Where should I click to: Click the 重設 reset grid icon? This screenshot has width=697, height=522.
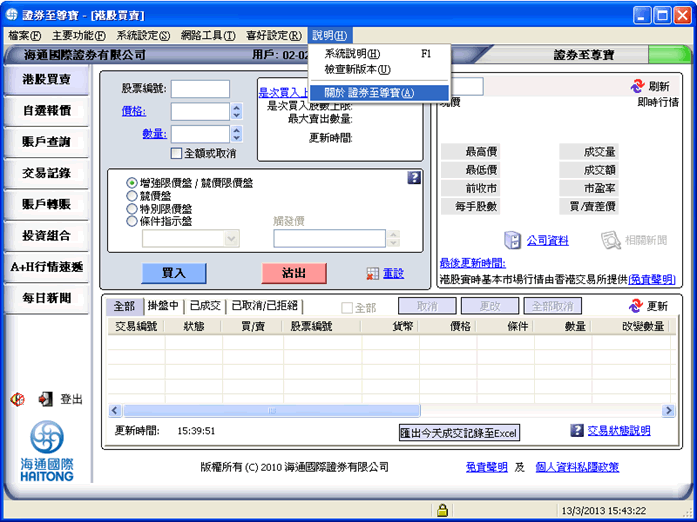point(373,273)
